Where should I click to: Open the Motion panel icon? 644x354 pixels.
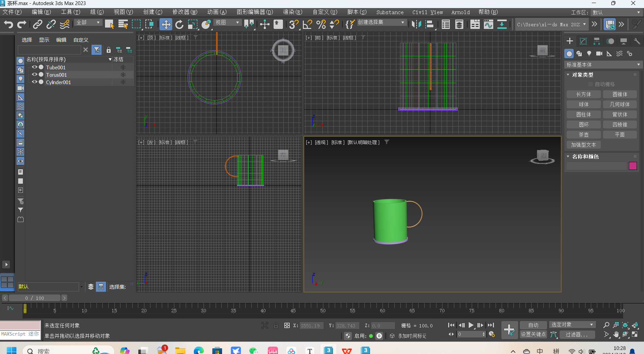610,41
